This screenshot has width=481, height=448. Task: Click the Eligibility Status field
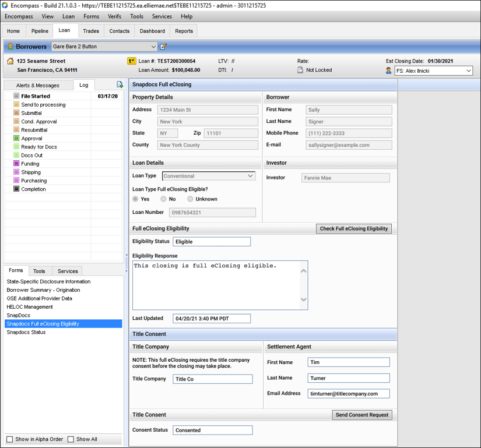point(212,241)
